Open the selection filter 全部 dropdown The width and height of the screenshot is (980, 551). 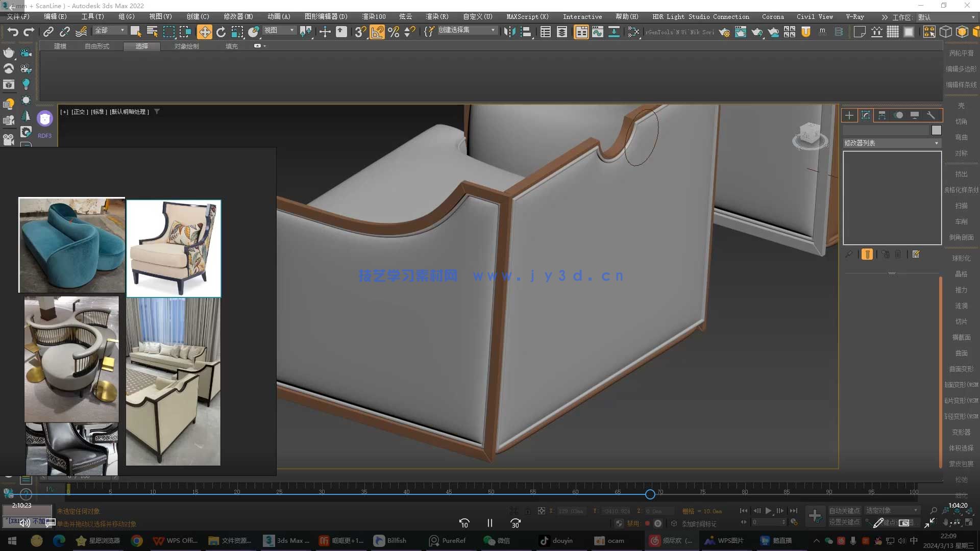(110, 31)
